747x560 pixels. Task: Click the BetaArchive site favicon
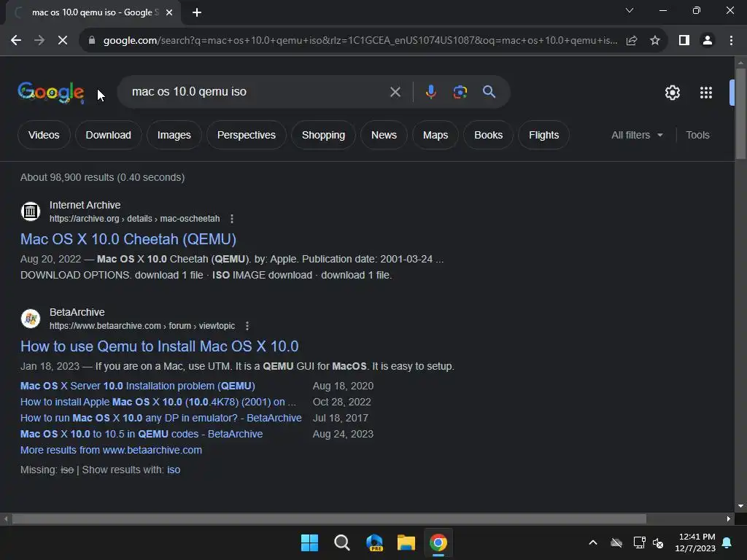[x=31, y=318]
